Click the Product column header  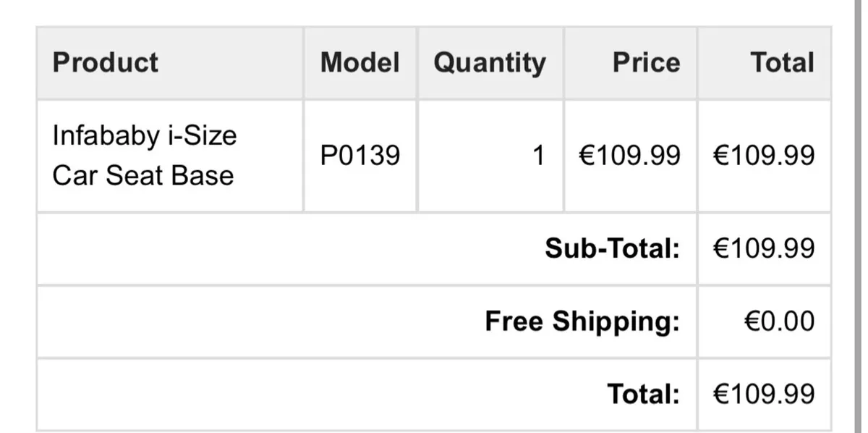[106, 62]
